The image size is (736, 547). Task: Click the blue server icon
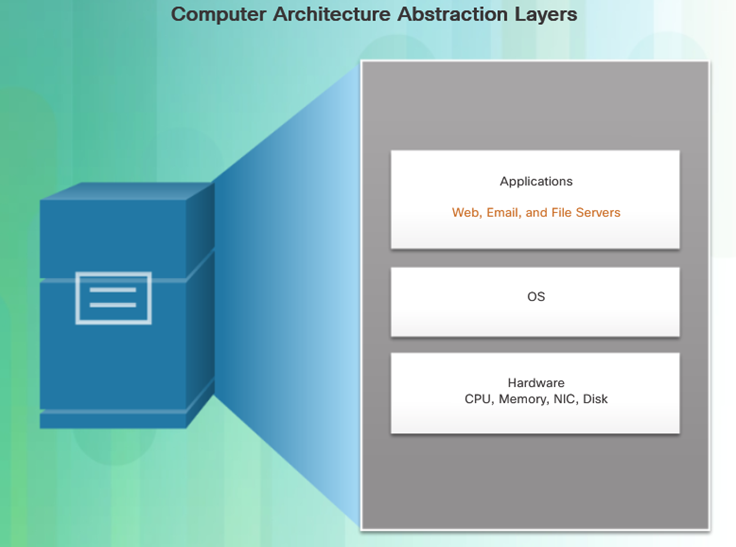coord(127,305)
